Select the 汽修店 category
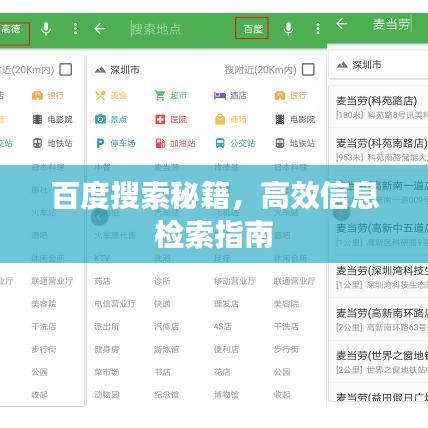428x428 pixels. click(x=166, y=327)
